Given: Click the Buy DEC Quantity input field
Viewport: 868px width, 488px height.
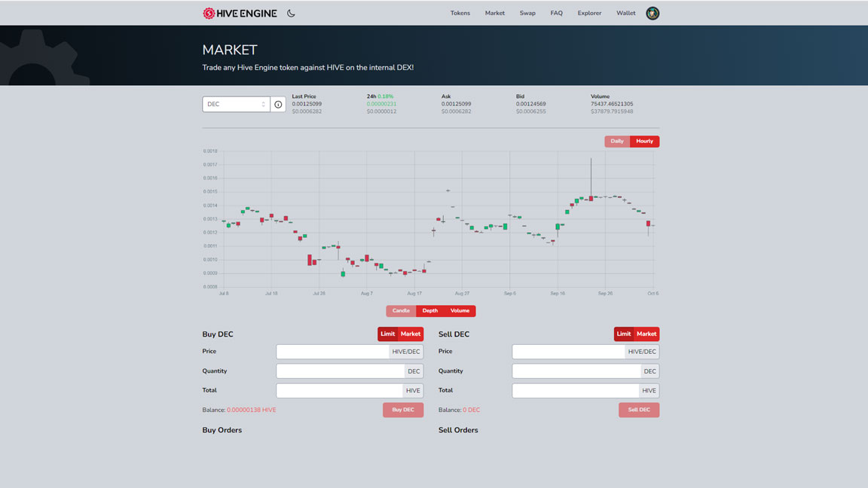Looking at the screenshot, I should click(341, 371).
